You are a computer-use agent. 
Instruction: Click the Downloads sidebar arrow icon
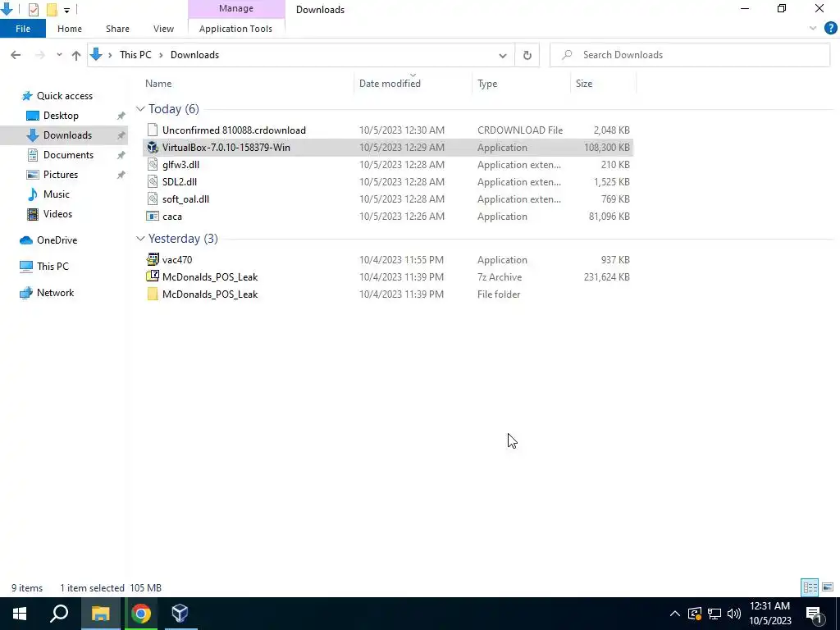(x=33, y=135)
